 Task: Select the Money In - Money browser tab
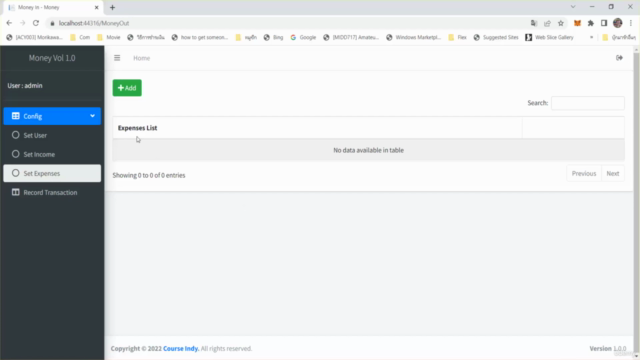[x=53, y=7]
